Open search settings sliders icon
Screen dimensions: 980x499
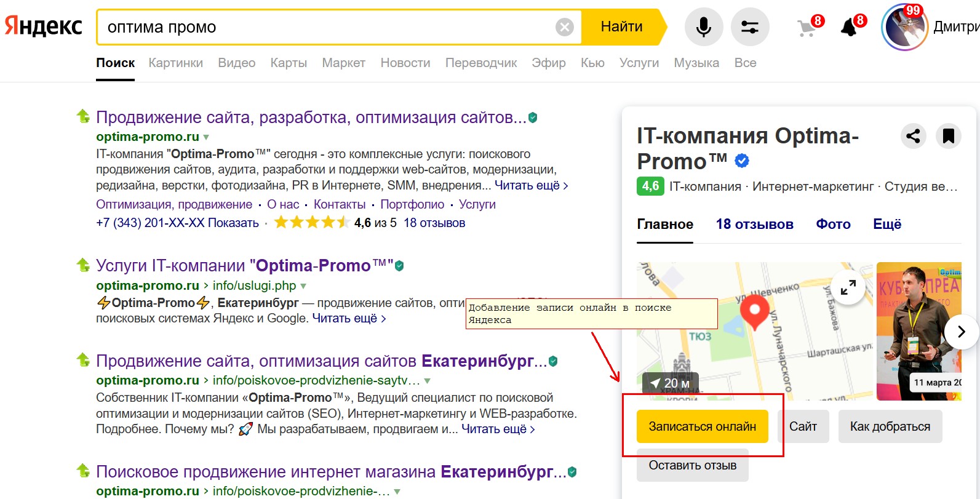(x=750, y=27)
